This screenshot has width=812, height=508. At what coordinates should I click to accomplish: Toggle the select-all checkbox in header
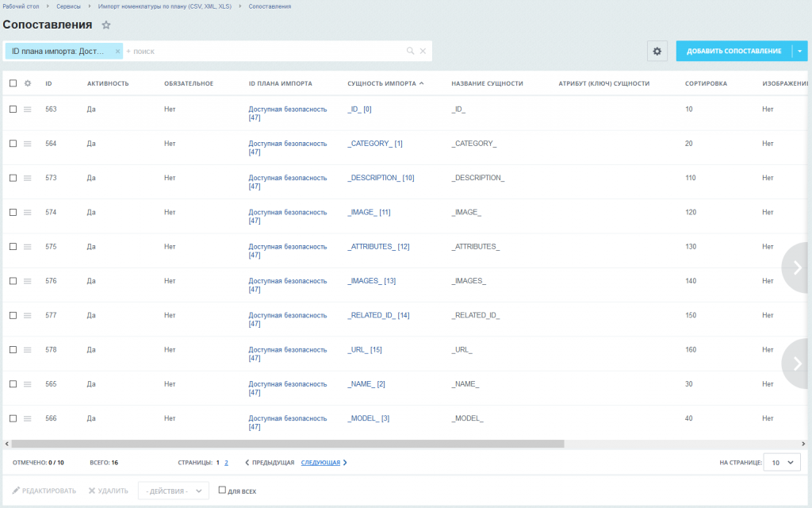[13, 83]
